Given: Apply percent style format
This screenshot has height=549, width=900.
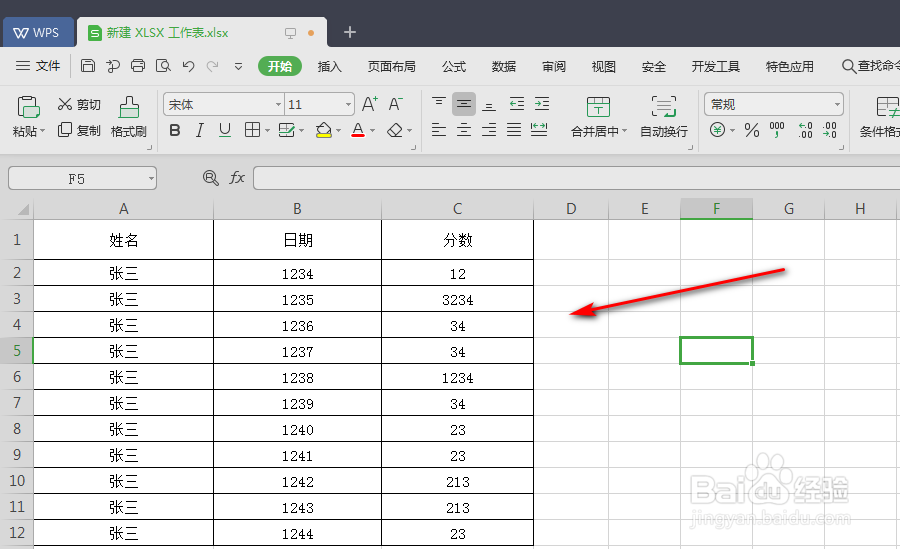Looking at the screenshot, I should 752,130.
